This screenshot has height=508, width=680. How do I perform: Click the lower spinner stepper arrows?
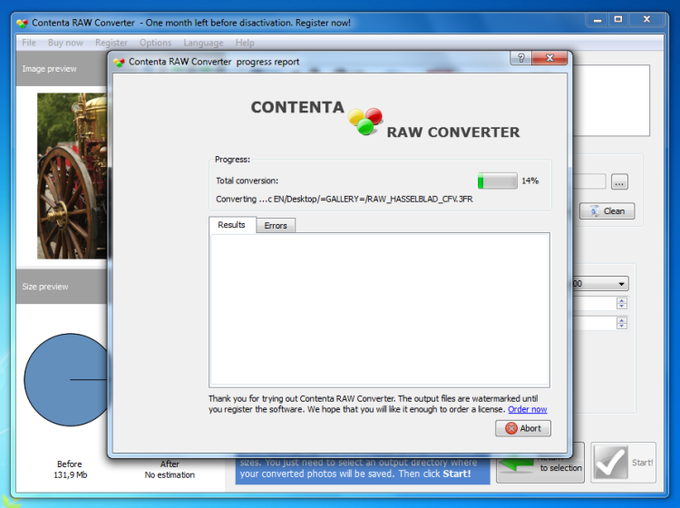[621, 322]
